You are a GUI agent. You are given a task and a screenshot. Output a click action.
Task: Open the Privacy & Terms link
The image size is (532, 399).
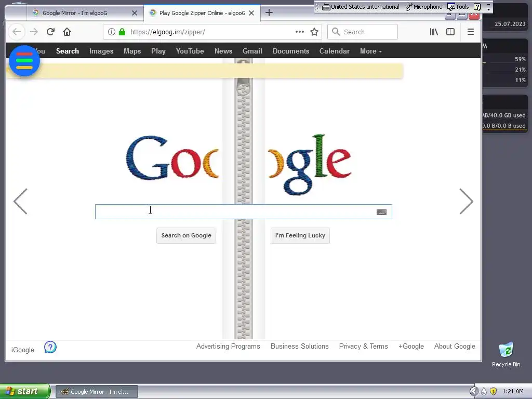(363, 347)
